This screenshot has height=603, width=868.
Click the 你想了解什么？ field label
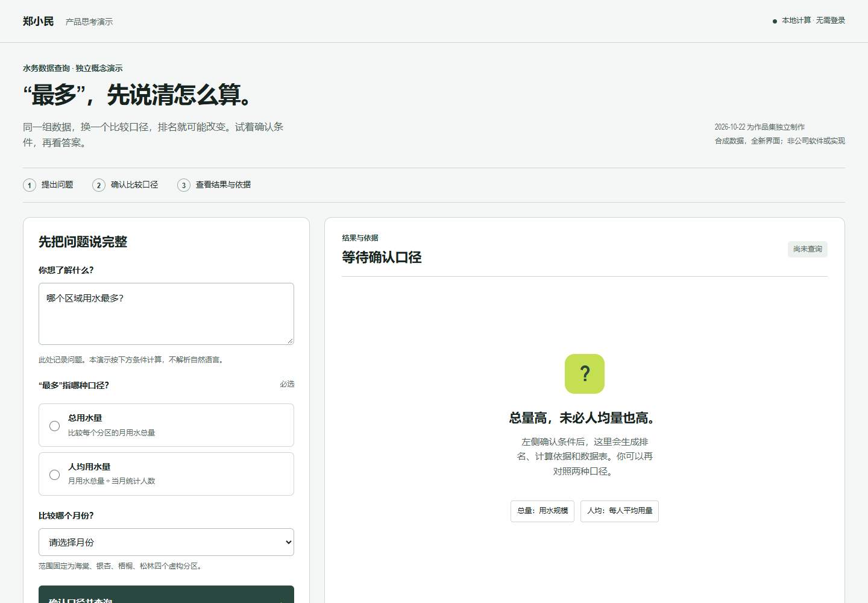(66, 270)
